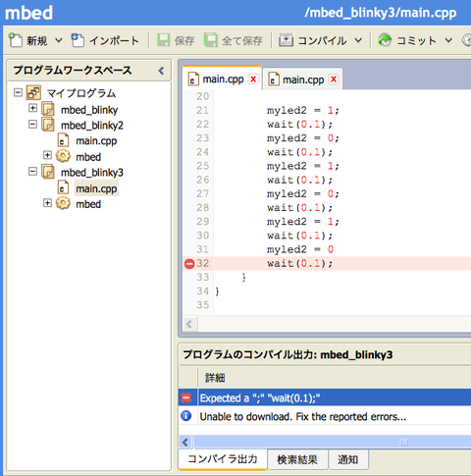Select the mbed_blinky3 project
This screenshot has height=476, width=471.
[92, 173]
